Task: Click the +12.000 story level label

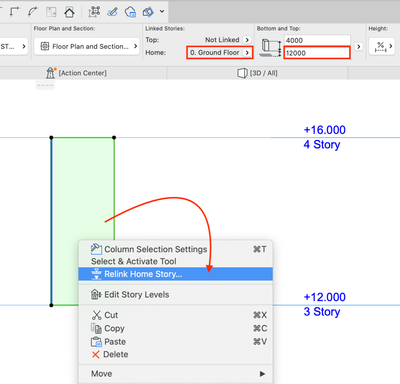Action: pyautogui.click(x=325, y=297)
